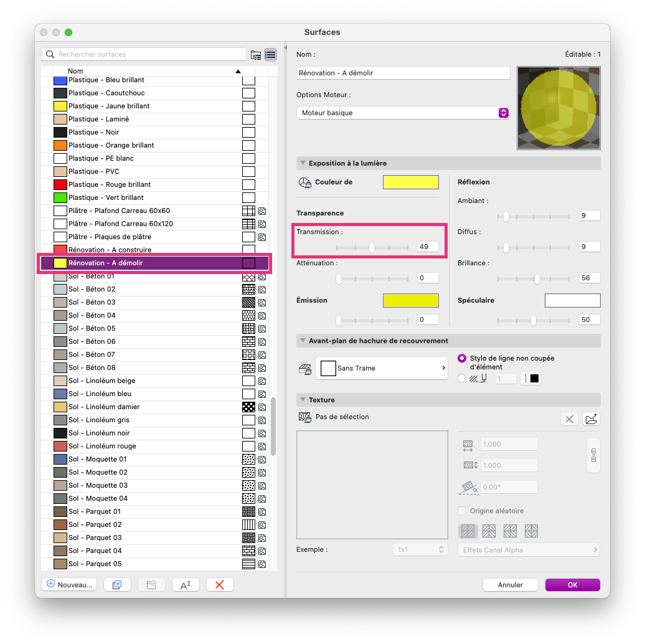Viewport: 645px width, 644px height.
Task: Duplicate the selected surface
Action: [117, 585]
